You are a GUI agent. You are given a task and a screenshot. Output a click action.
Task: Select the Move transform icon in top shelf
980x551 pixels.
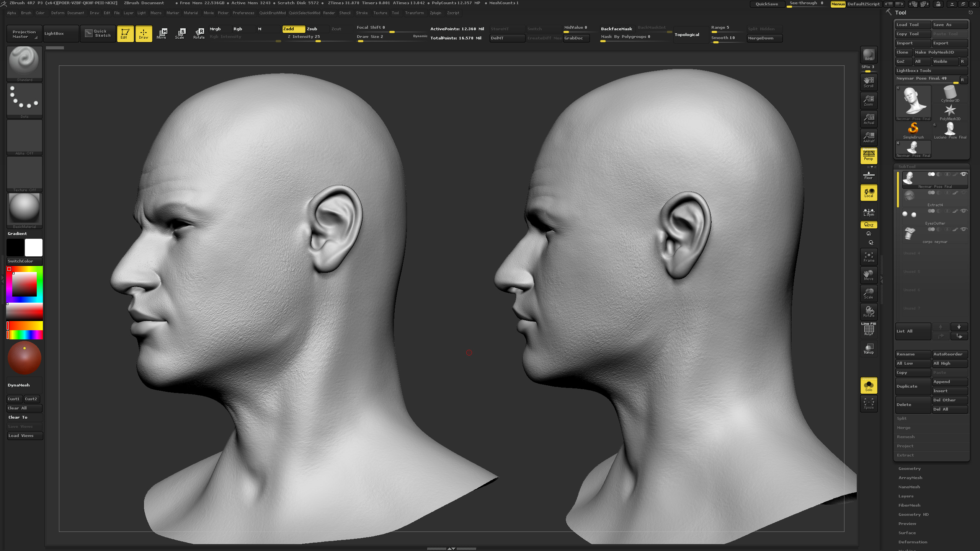(x=162, y=34)
